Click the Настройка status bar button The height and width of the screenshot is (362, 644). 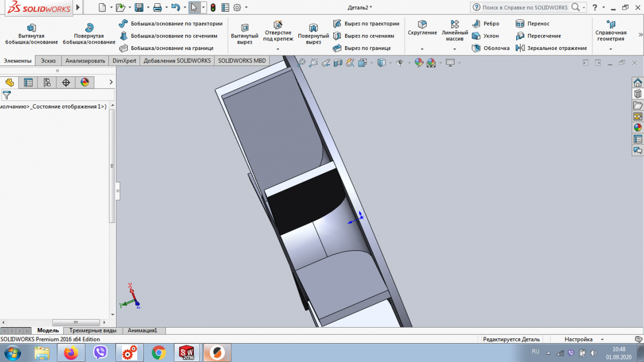578,339
